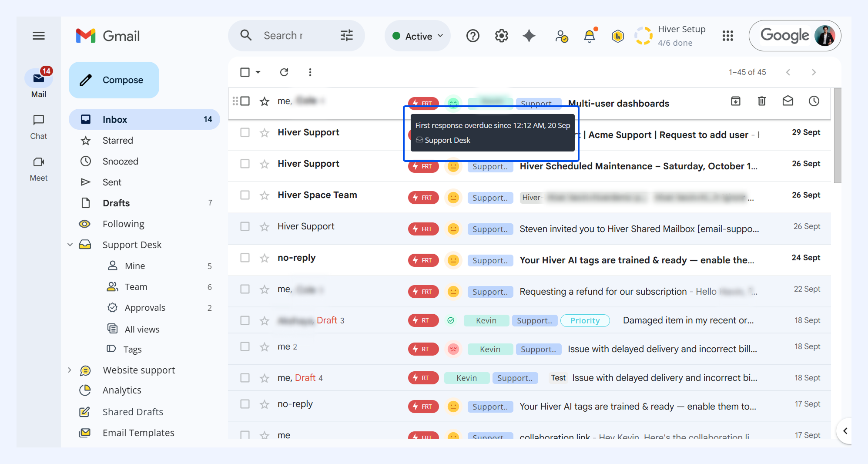
Task: Click the Priority tag on Damaged item email
Action: click(x=585, y=320)
